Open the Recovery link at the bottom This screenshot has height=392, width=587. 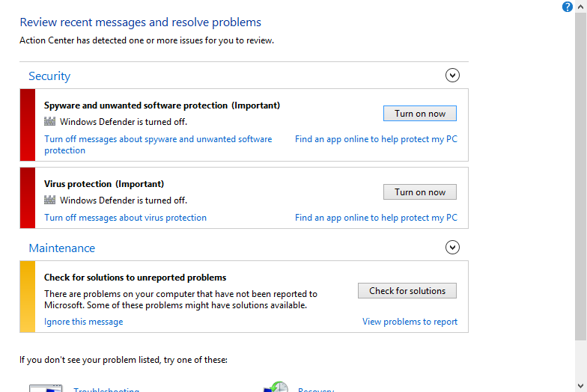(316, 389)
